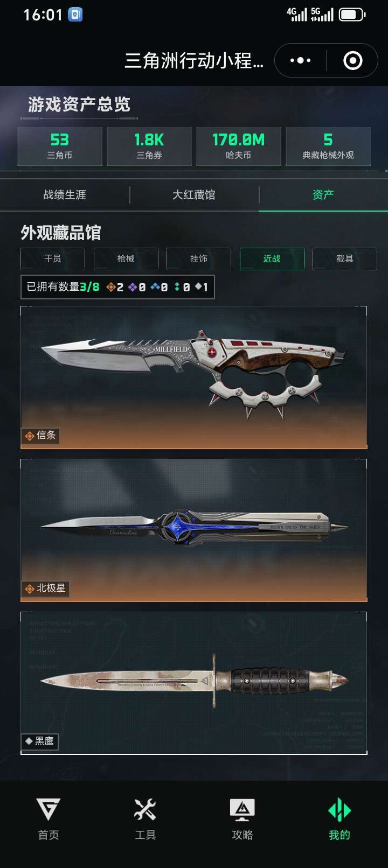Tap the circular close mini program icon

pos(353,60)
